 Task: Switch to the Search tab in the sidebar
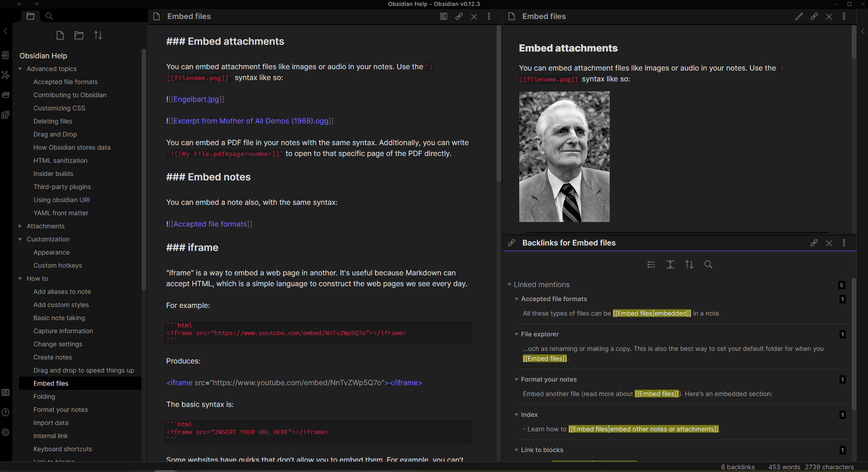tap(49, 16)
